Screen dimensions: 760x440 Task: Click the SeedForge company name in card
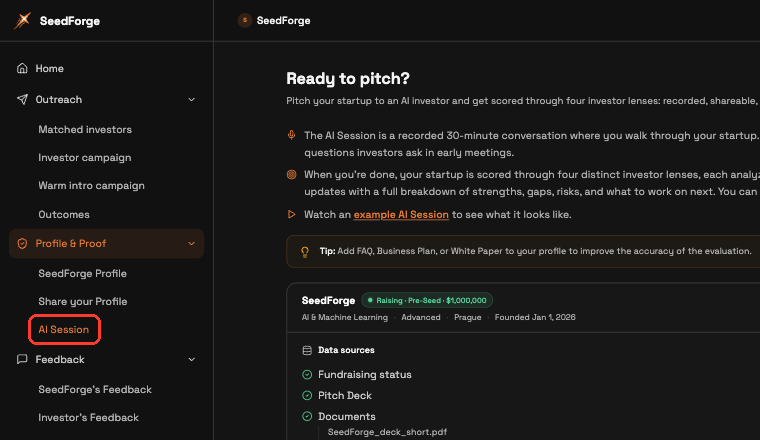(x=328, y=300)
